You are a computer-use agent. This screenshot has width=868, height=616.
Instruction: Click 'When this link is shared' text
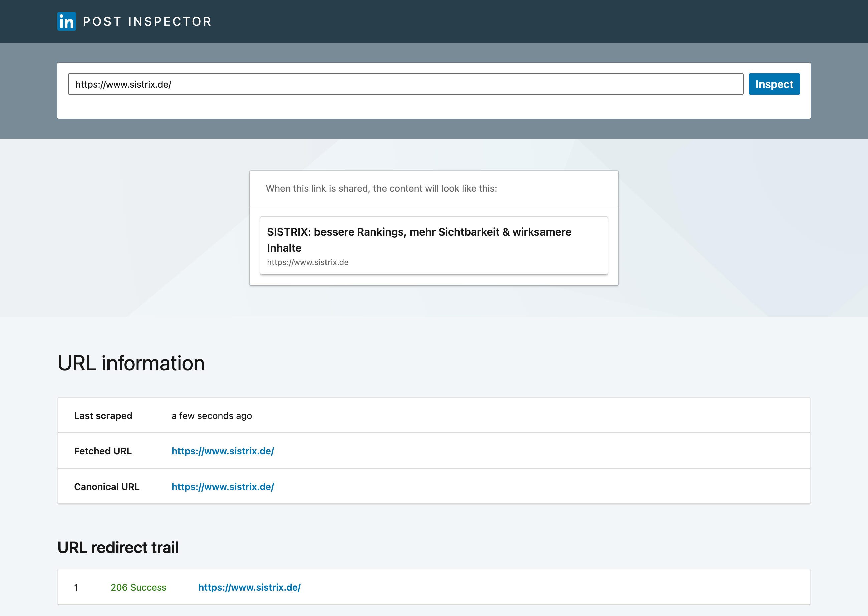[x=381, y=188]
